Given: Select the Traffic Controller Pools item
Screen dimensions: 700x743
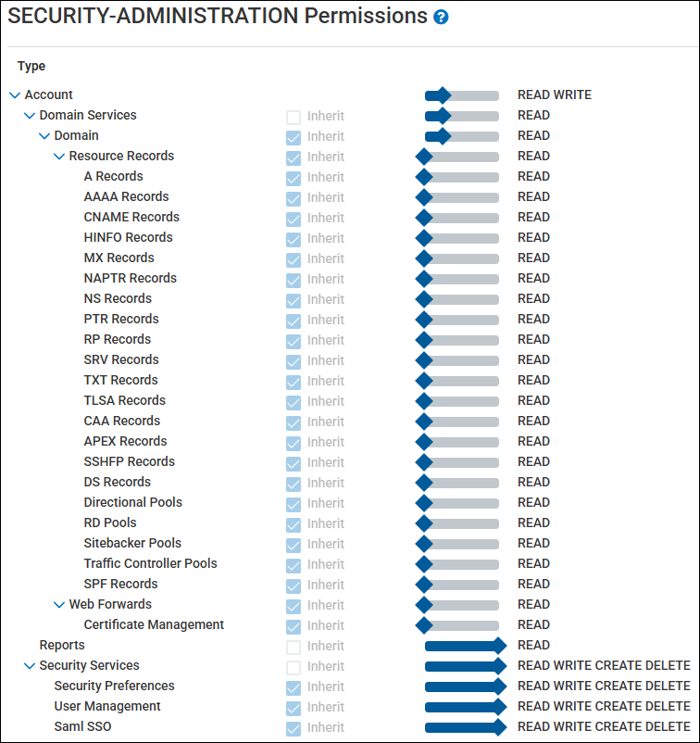Looking at the screenshot, I should [150, 563].
